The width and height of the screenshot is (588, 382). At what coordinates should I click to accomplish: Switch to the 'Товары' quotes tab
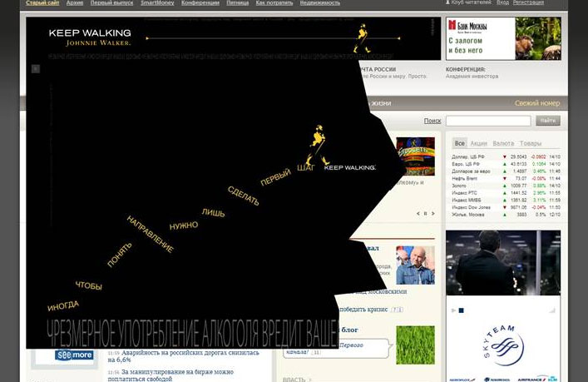[x=531, y=143]
